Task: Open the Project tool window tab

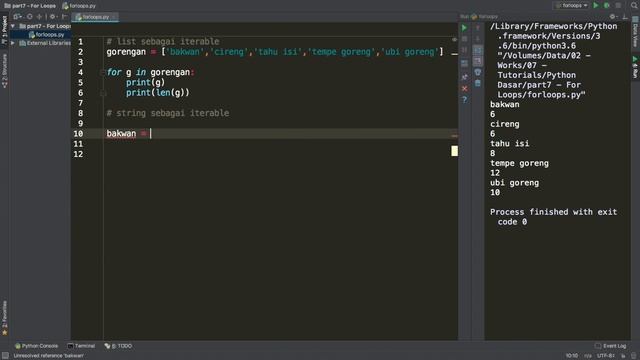Action: click(x=4, y=30)
